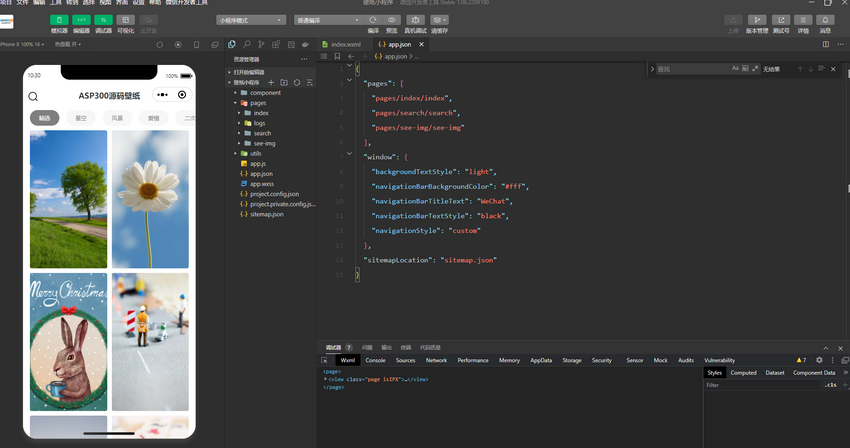
Task: Open the 普通编译 compile mode dropdown
Action: [328, 20]
